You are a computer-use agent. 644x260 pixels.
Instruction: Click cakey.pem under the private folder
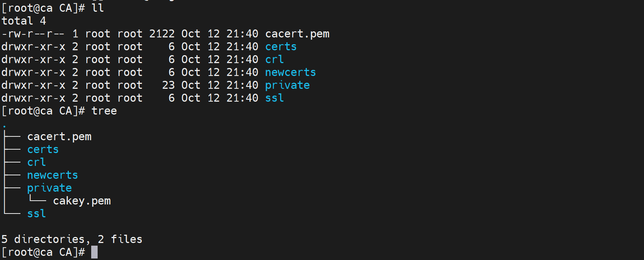point(82,201)
